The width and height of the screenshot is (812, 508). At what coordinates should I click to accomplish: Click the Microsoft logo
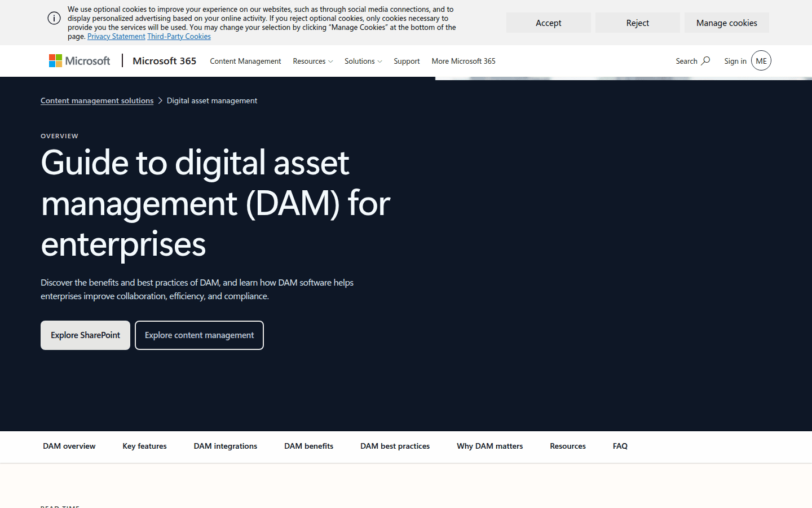[80, 61]
